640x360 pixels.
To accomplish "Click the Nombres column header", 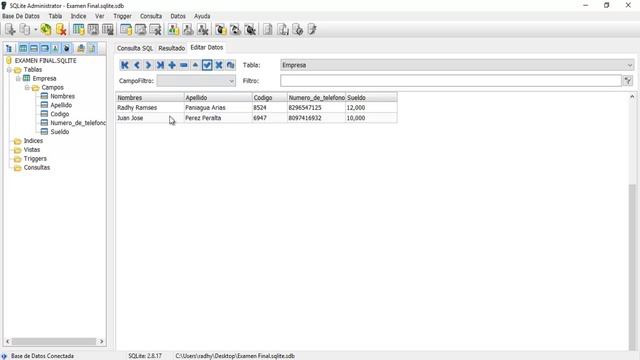I will [x=150, y=98].
